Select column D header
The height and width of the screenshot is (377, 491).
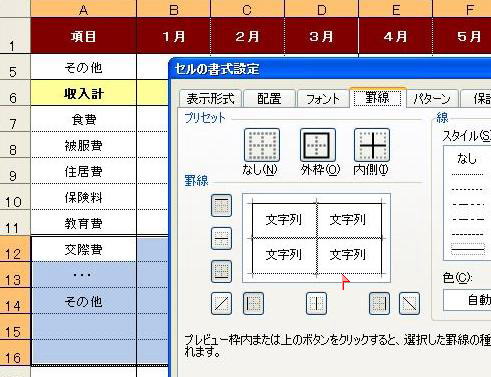point(322,9)
